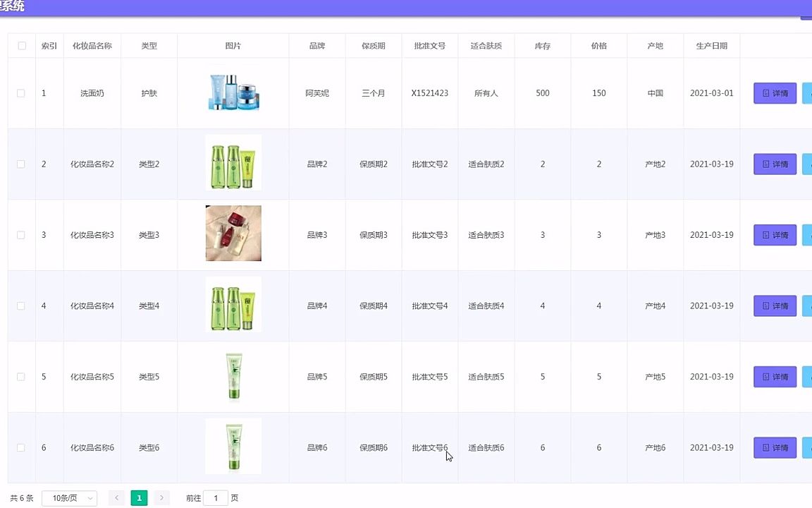812x508 pixels.
Task: Click the 洗面奶 product thumbnail
Action: point(233,92)
